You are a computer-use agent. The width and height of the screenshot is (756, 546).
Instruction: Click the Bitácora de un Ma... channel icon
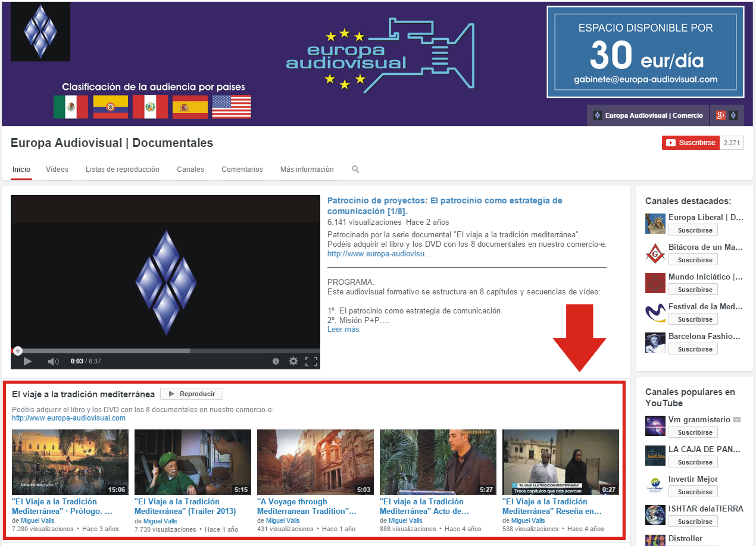pos(655,253)
